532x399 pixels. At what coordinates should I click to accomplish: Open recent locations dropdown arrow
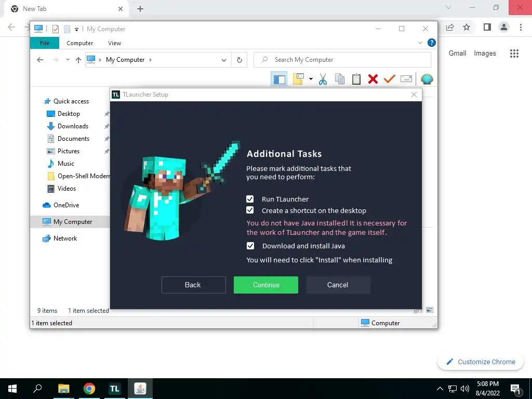click(x=68, y=60)
